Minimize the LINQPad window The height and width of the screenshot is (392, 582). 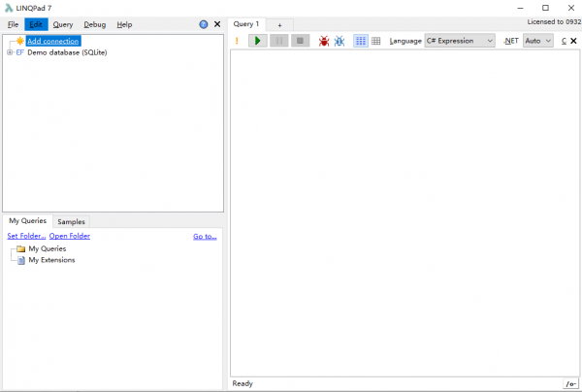click(520, 8)
